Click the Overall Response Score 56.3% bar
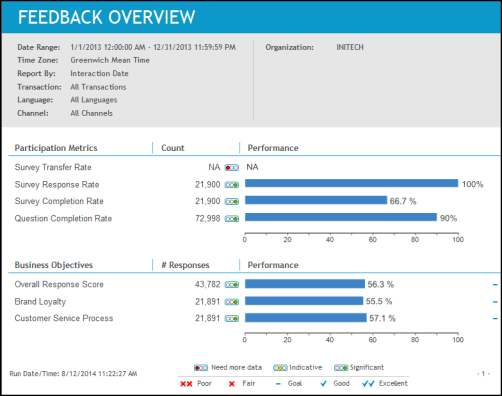This screenshot has height=396, width=502. coord(305,284)
